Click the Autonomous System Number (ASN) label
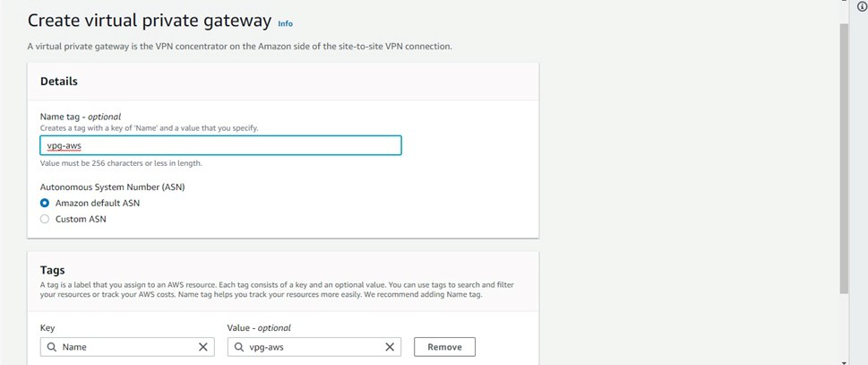 point(112,187)
